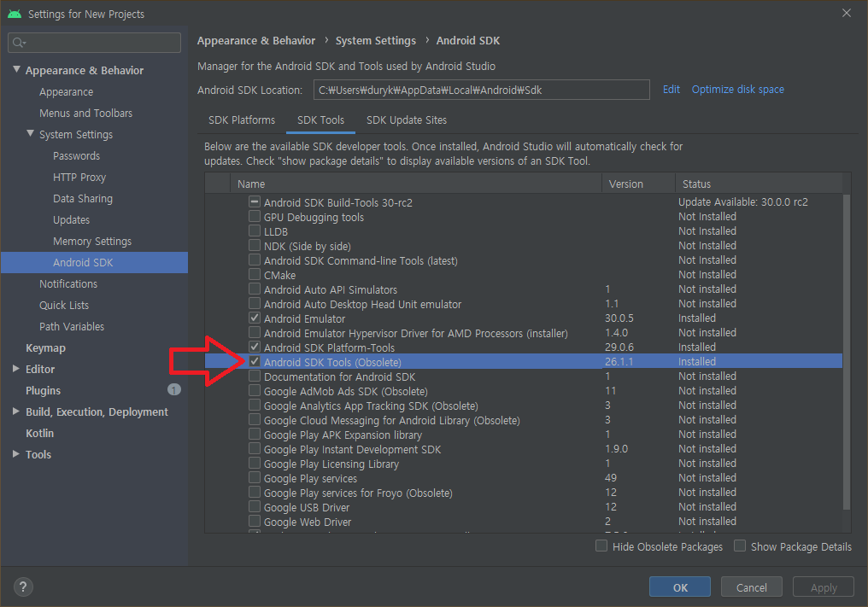Click the Name column header

click(x=416, y=184)
